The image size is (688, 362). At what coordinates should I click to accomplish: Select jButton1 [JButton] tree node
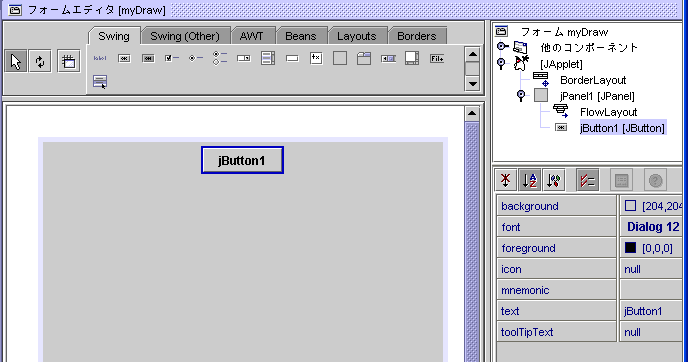pos(622,128)
